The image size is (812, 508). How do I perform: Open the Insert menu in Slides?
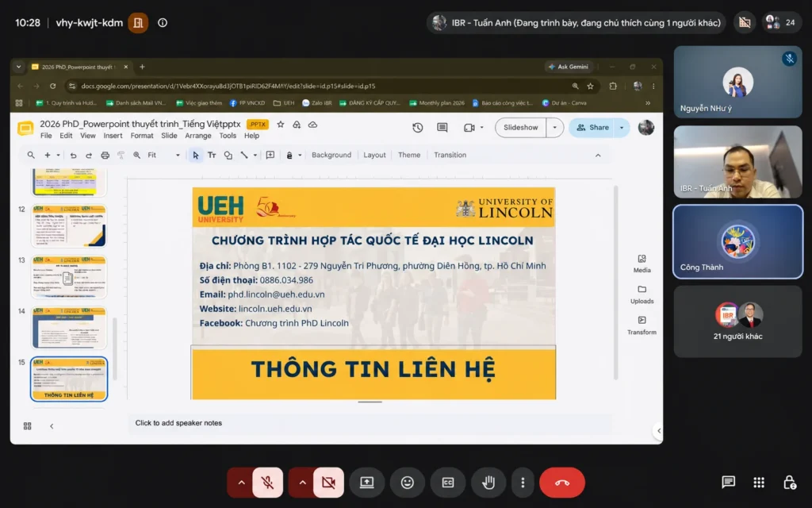click(x=113, y=135)
